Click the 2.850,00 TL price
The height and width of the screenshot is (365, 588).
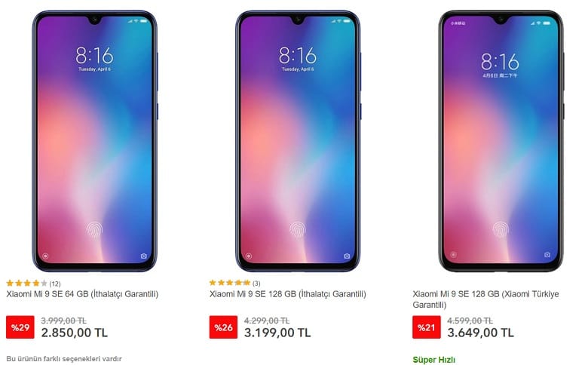74,333
